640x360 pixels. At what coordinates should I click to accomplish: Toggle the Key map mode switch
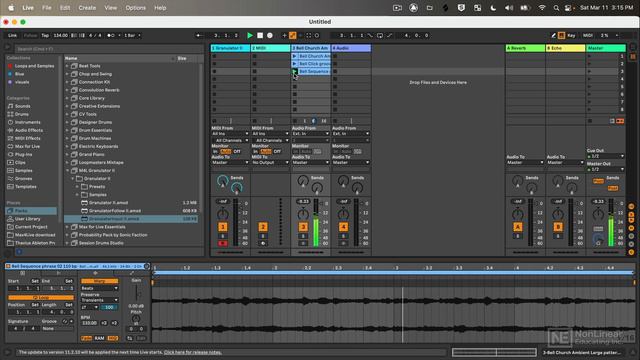point(571,36)
